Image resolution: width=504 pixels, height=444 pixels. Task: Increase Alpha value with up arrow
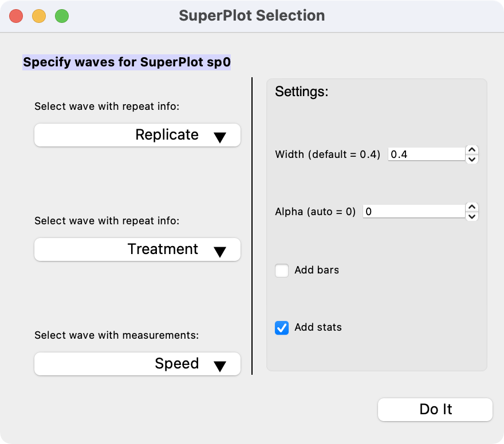point(472,207)
